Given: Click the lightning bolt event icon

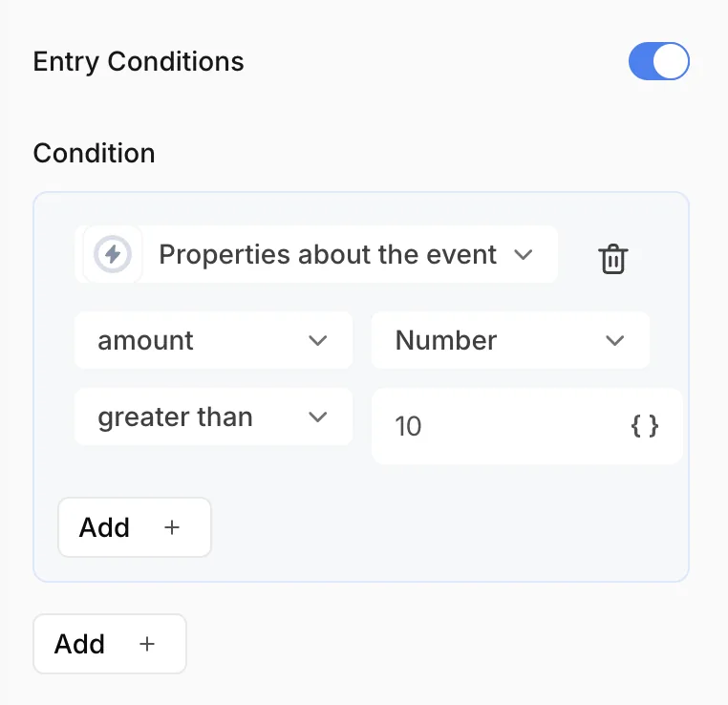Looking at the screenshot, I should coord(113,254).
